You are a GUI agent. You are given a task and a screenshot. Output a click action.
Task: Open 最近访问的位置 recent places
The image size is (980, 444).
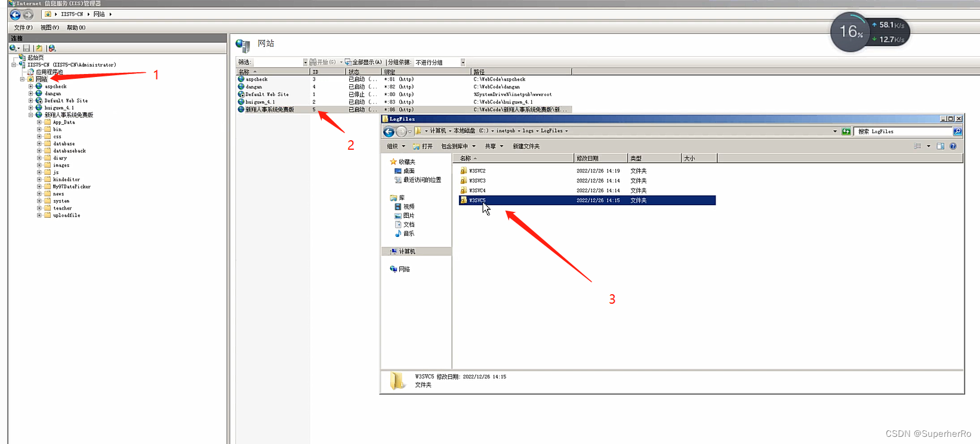click(x=422, y=180)
